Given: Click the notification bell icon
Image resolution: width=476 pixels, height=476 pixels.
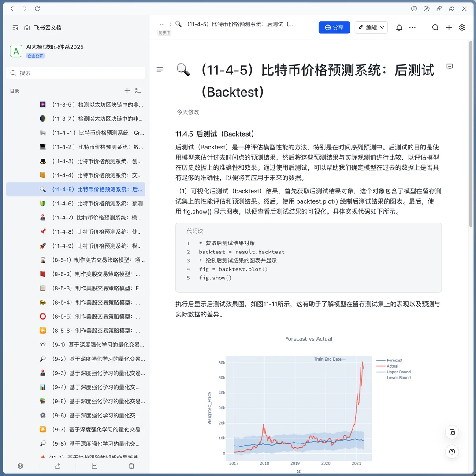Looking at the screenshot, I should click(x=398, y=27).
